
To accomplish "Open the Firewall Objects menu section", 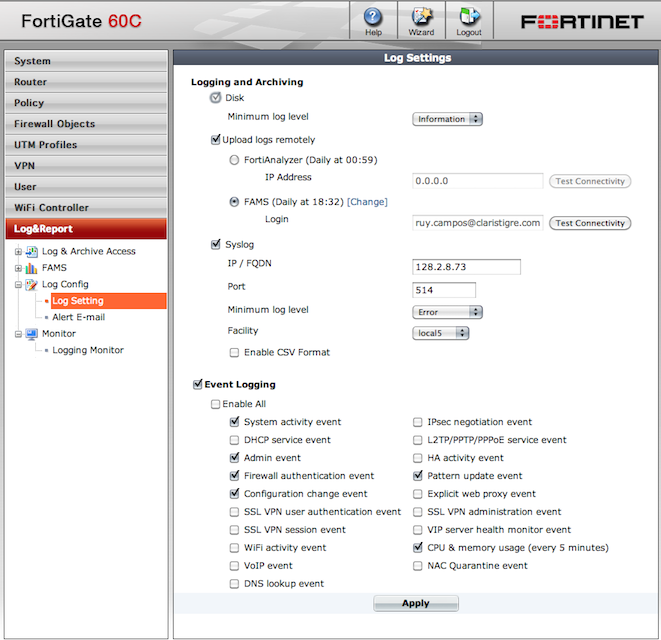I will point(86,124).
